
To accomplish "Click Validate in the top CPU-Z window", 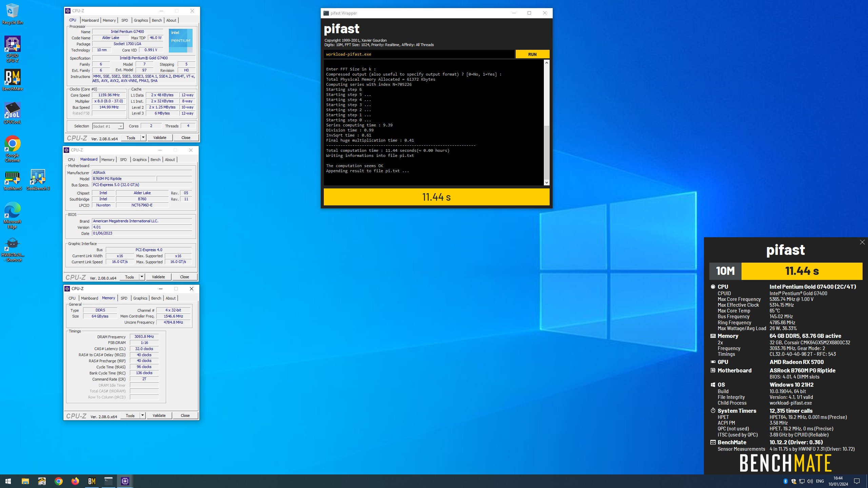I will tap(160, 138).
